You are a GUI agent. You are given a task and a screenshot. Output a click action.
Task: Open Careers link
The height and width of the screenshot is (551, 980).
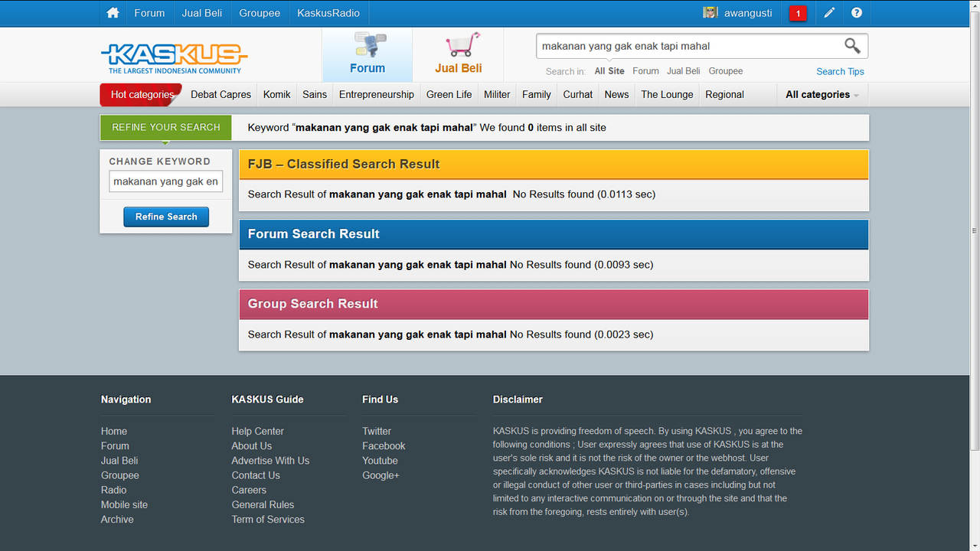pos(250,490)
